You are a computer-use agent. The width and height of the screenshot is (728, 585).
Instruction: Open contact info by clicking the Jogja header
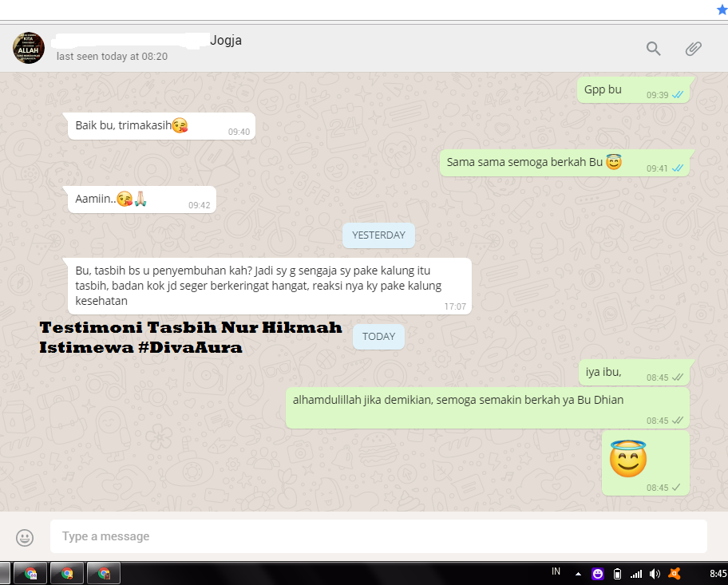[x=226, y=39]
